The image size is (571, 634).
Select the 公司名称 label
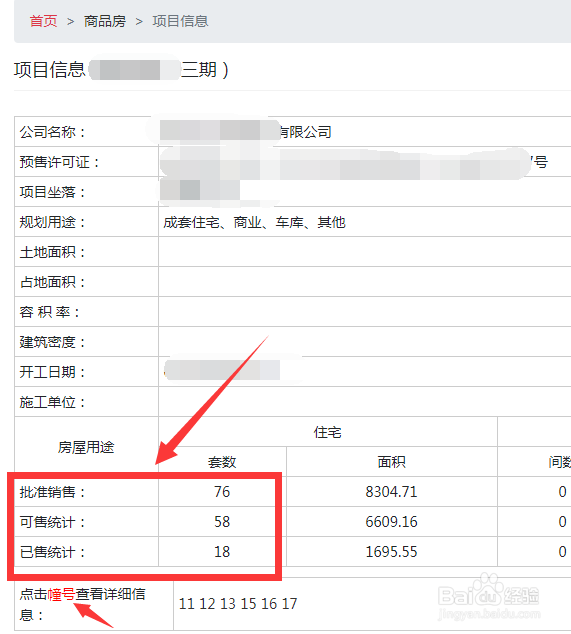pos(53,132)
